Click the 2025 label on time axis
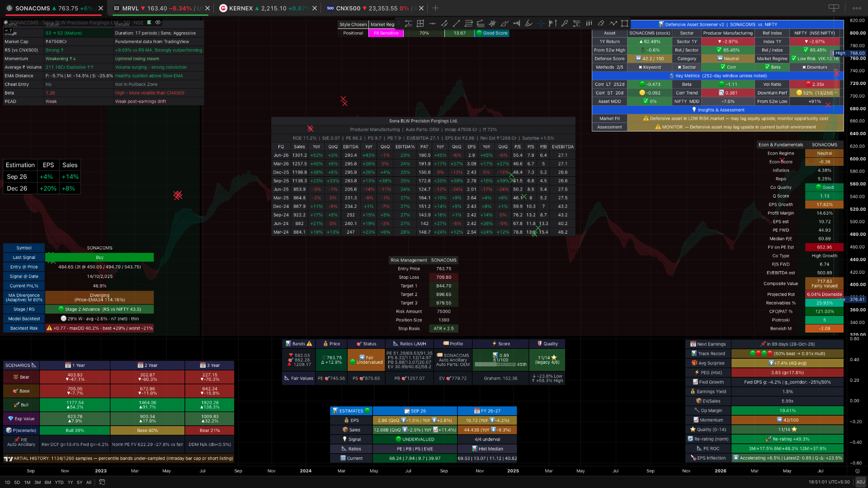This screenshot has height=488, width=868. [x=513, y=471]
